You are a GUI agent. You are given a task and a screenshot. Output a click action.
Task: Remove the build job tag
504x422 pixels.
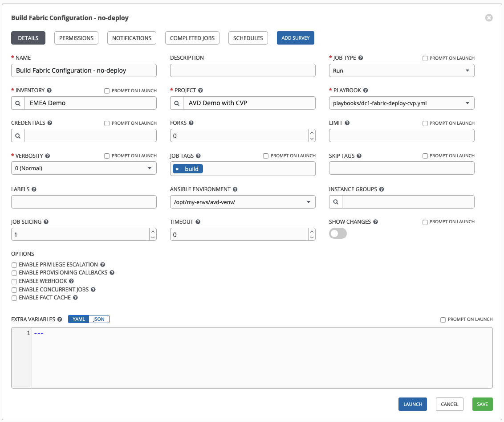tap(177, 168)
